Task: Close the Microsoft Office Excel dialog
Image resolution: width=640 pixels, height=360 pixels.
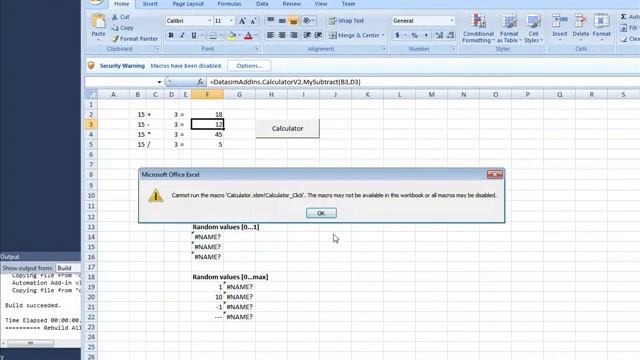Action: click(495, 175)
